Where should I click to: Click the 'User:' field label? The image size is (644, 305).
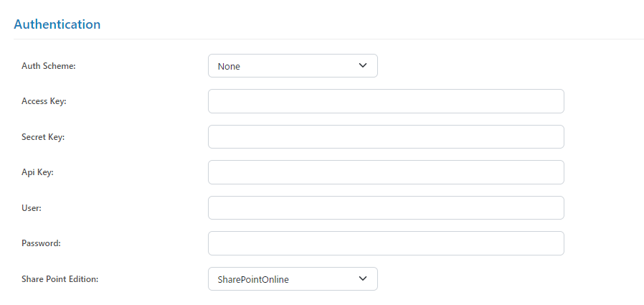(x=32, y=208)
